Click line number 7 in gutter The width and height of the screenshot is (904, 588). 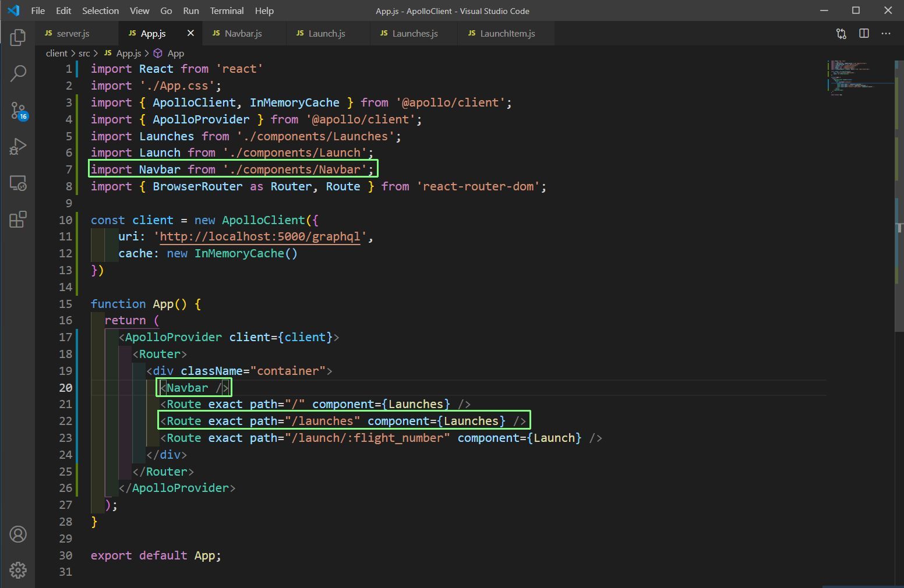69,169
